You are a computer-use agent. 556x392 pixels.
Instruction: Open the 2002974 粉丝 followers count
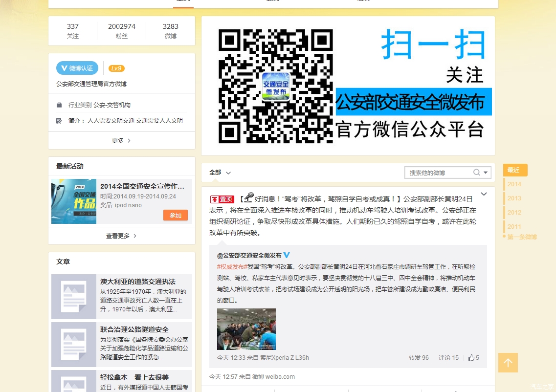pyautogui.click(x=122, y=31)
